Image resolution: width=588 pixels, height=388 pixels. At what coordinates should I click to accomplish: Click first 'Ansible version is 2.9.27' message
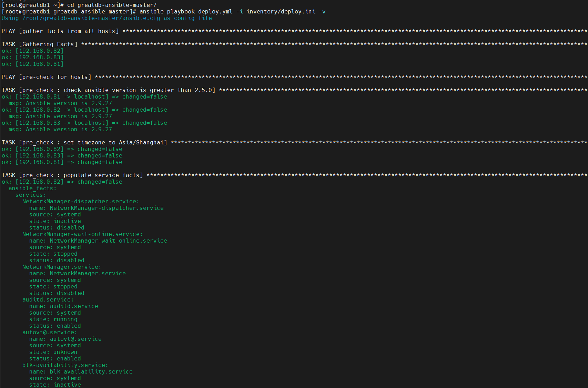click(60, 103)
